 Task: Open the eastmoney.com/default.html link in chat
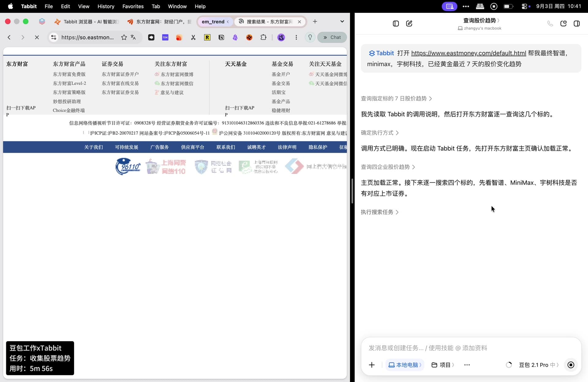tap(469, 53)
